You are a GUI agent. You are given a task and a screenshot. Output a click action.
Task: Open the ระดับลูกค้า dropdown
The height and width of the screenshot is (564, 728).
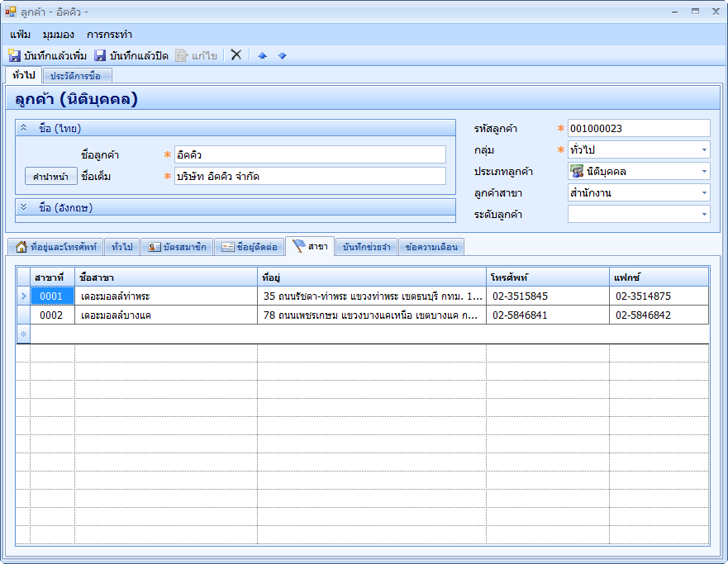[704, 215]
